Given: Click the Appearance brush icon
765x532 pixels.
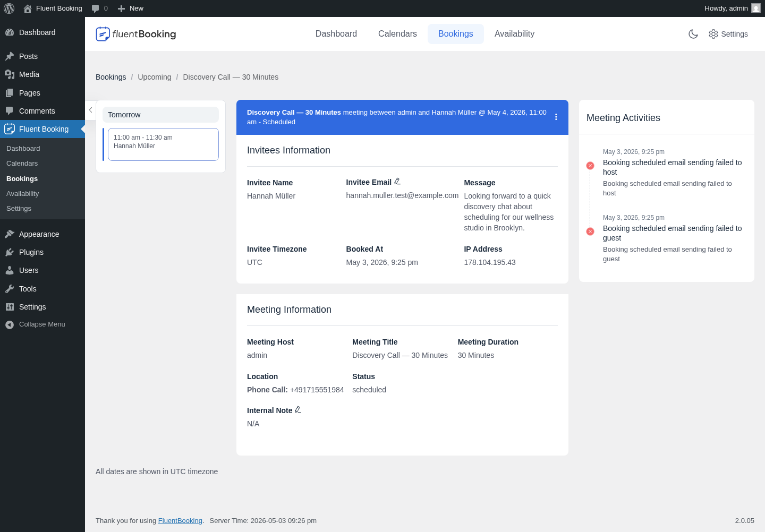Looking at the screenshot, I should [10, 234].
